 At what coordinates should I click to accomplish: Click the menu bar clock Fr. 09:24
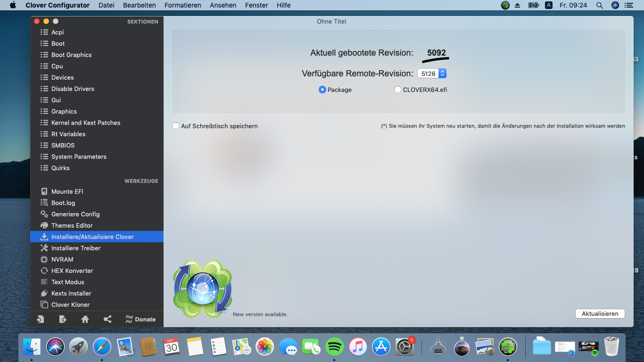[x=573, y=5]
